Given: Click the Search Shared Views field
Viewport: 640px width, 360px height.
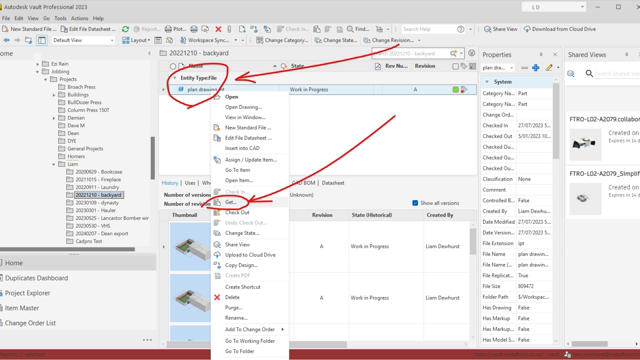Looking at the screenshot, I should [x=617, y=73].
